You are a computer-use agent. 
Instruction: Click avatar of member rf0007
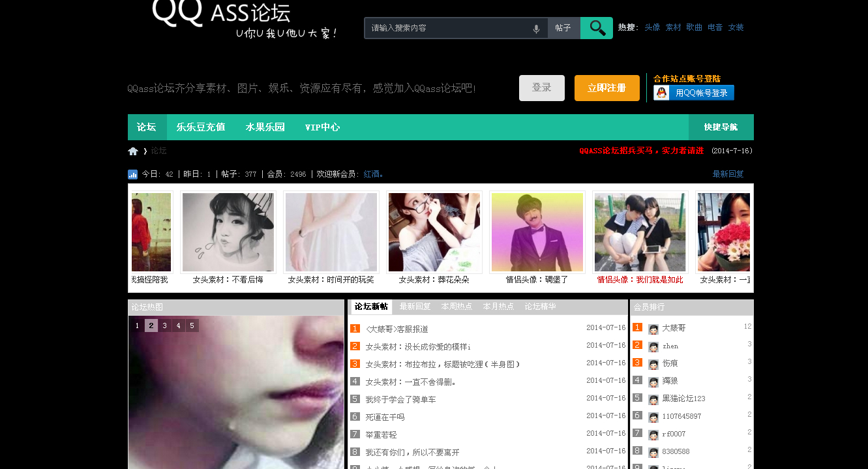pyautogui.click(x=653, y=434)
